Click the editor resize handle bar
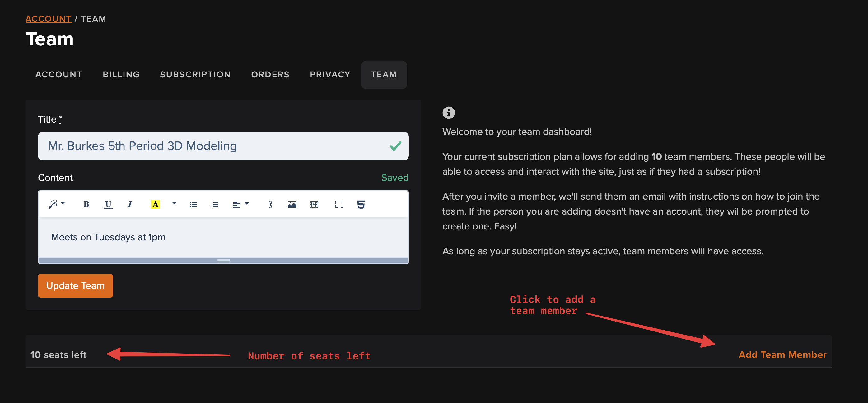Screen dimensions: 868x403 [x=223, y=261]
